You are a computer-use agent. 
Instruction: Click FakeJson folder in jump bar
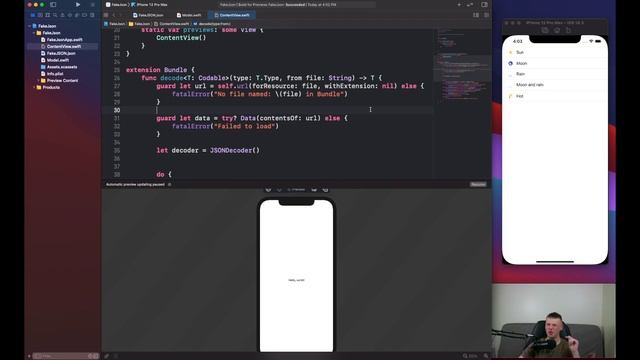(140, 24)
